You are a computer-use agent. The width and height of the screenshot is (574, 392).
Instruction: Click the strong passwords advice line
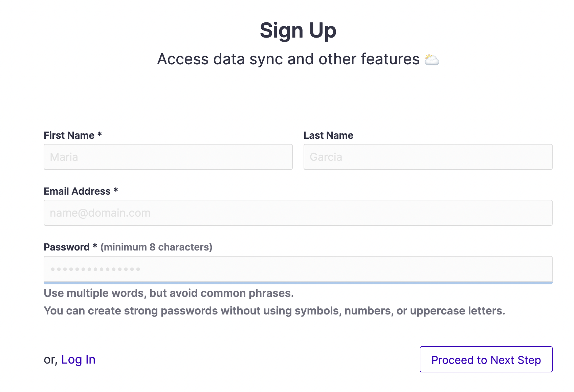274,311
